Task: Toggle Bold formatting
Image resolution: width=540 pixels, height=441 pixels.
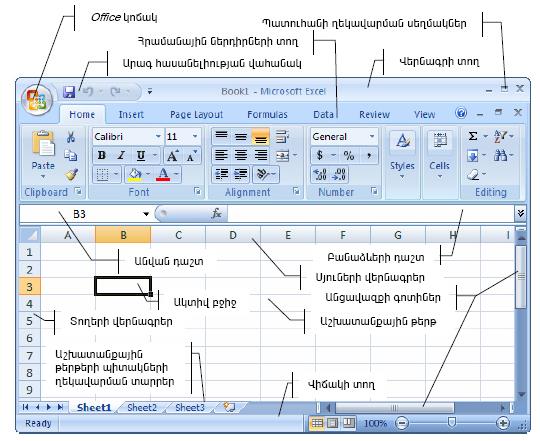Action: pyautogui.click(x=102, y=156)
